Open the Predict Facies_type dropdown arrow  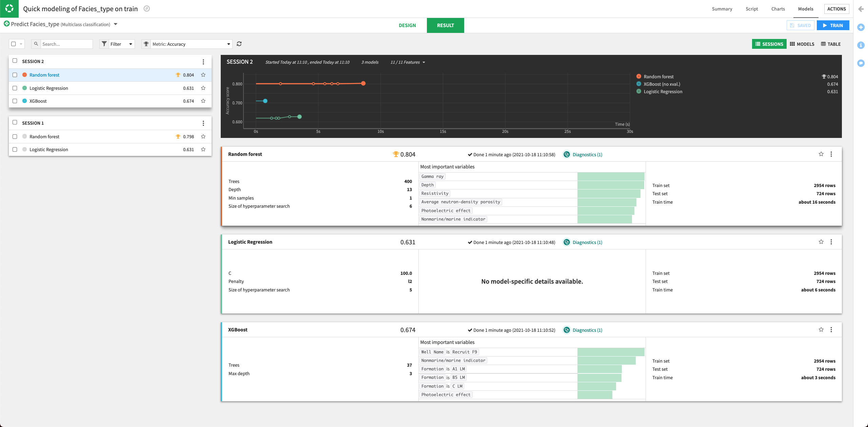116,24
